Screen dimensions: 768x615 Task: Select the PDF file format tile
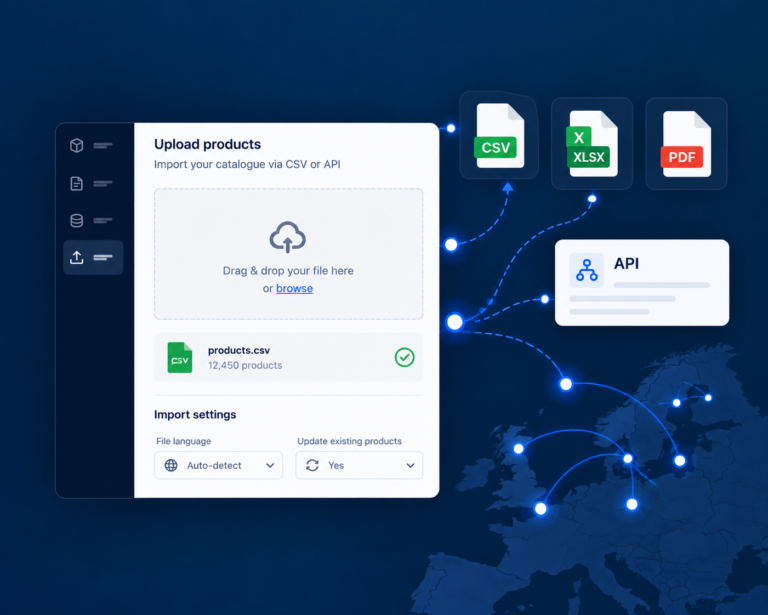point(686,143)
